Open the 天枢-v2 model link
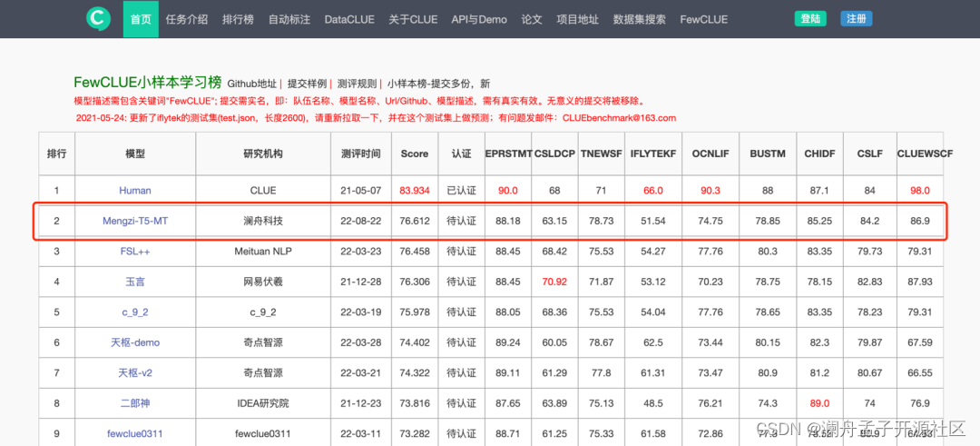980x446 pixels. coord(135,372)
